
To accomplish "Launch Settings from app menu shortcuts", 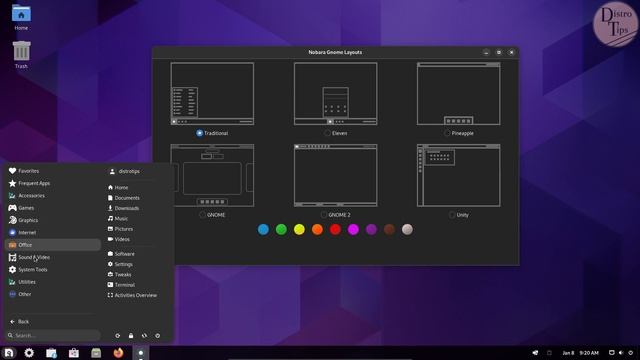I will [120, 264].
